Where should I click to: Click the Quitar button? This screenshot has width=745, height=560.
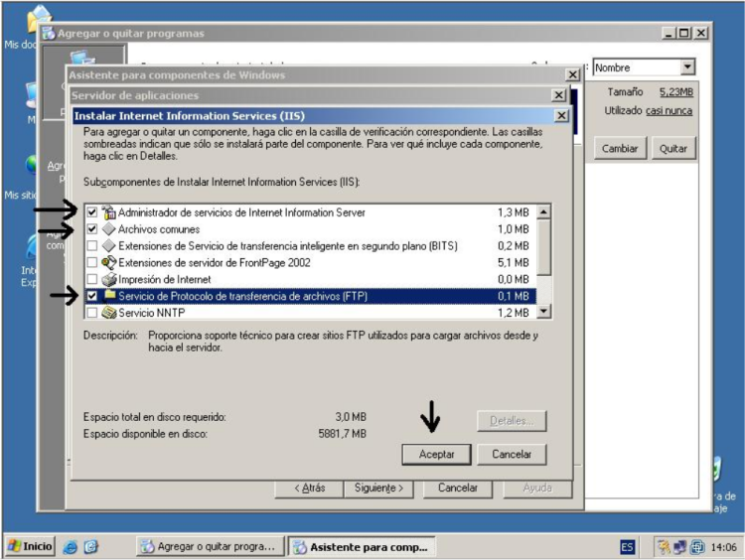coord(672,148)
